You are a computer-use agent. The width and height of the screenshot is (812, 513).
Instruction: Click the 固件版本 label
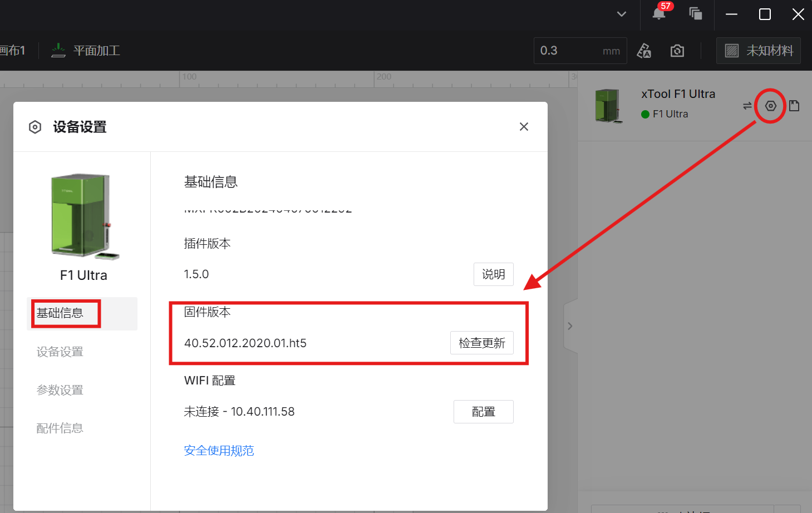208,312
